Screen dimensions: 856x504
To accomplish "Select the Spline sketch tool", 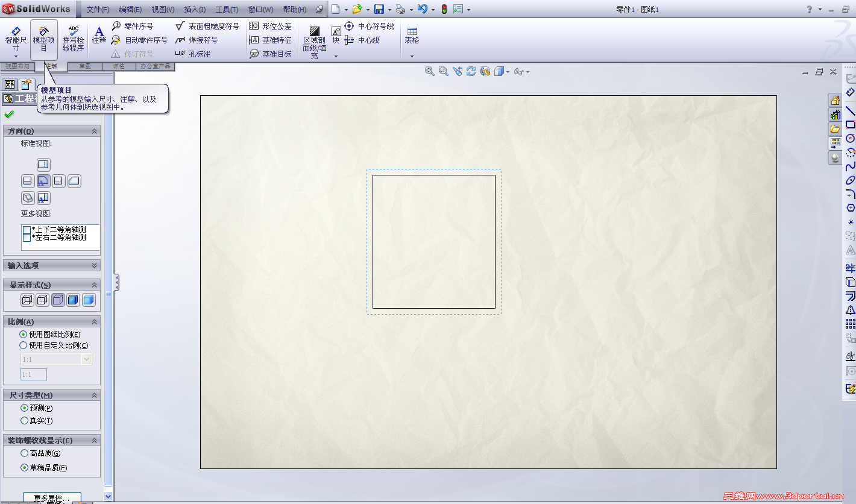I will tap(851, 166).
